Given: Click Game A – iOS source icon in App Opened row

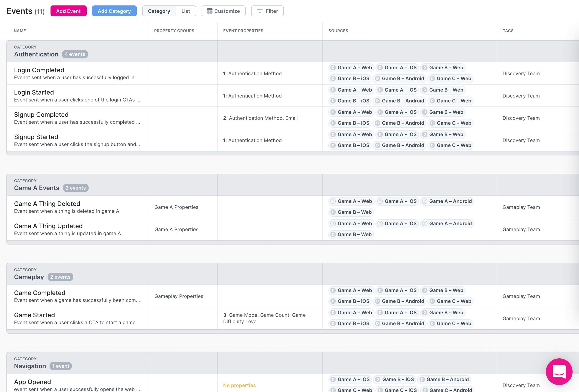Looking at the screenshot, I should point(333,380).
